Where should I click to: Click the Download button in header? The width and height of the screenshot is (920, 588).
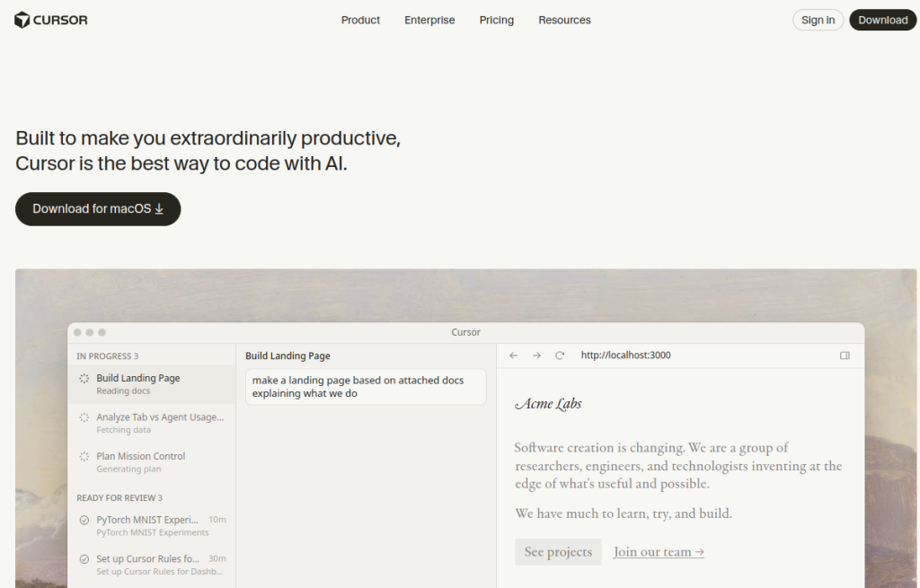[x=882, y=20]
